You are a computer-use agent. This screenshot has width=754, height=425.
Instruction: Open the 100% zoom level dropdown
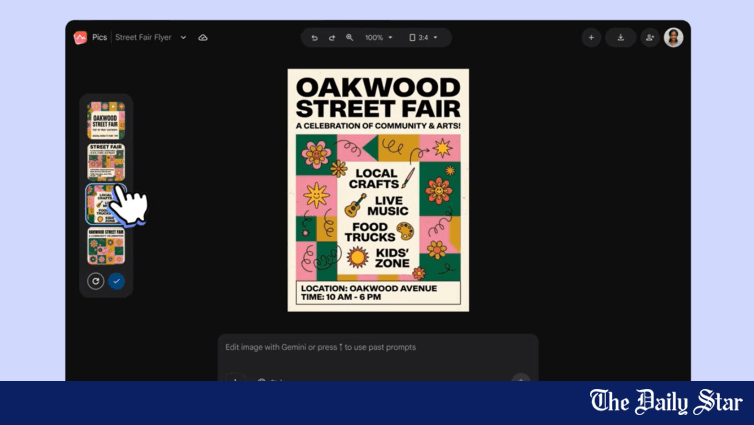pos(378,38)
